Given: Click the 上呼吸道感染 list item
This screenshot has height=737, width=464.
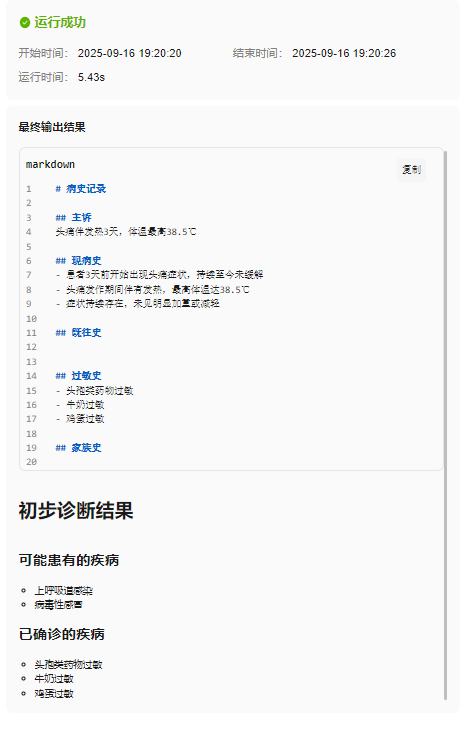Looking at the screenshot, I should [63, 590].
